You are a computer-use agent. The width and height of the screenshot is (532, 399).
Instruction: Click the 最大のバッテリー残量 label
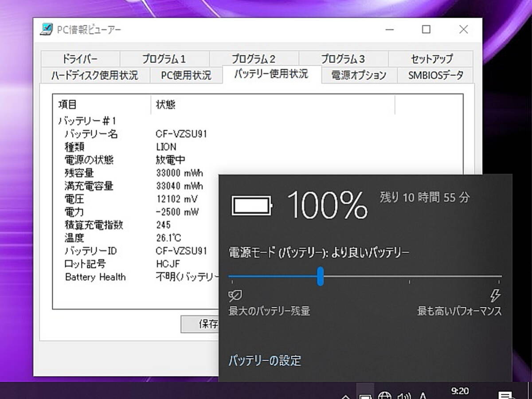click(x=269, y=311)
